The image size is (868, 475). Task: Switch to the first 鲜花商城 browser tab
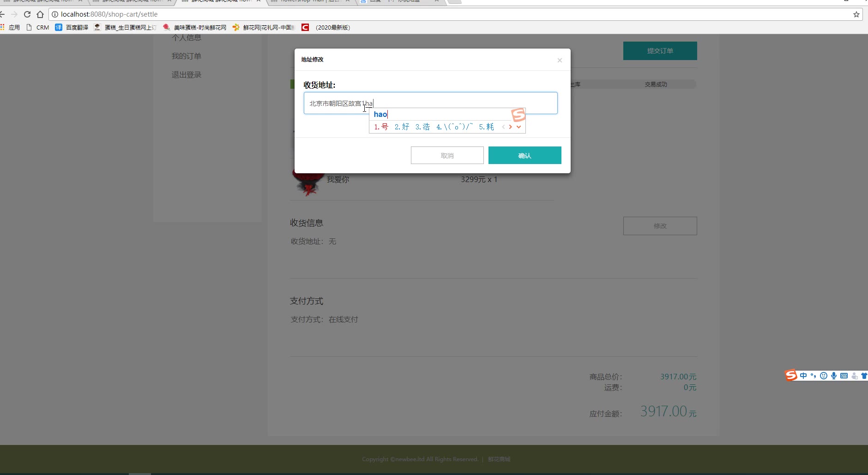coord(42,1)
